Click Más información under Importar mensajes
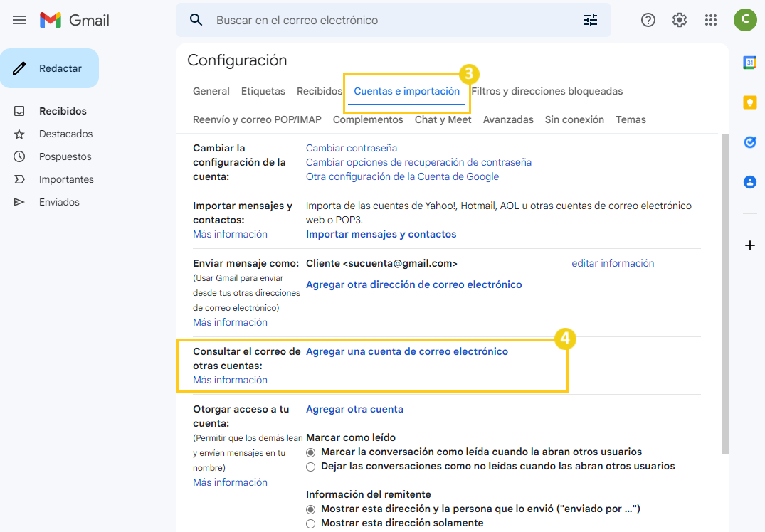The image size is (765, 532). pos(231,234)
